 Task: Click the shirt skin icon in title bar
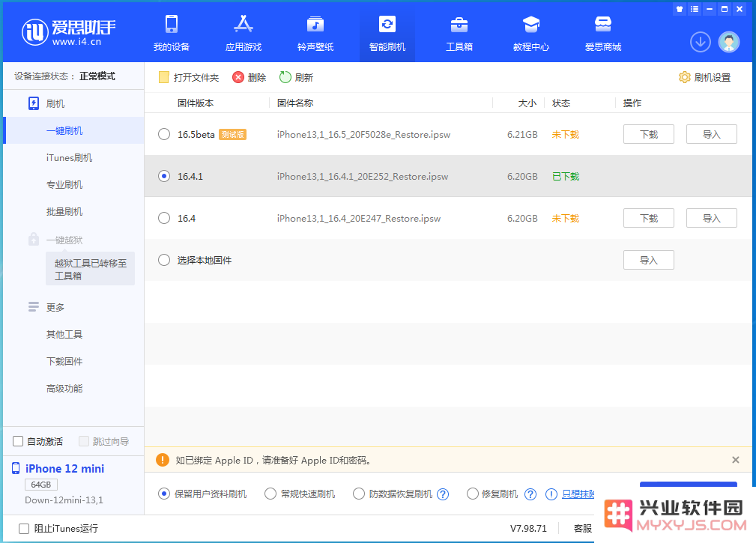(680, 9)
